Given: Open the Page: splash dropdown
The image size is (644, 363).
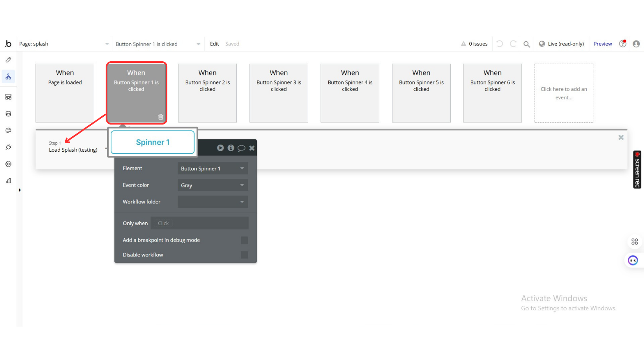Looking at the screenshot, I should coord(64,44).
